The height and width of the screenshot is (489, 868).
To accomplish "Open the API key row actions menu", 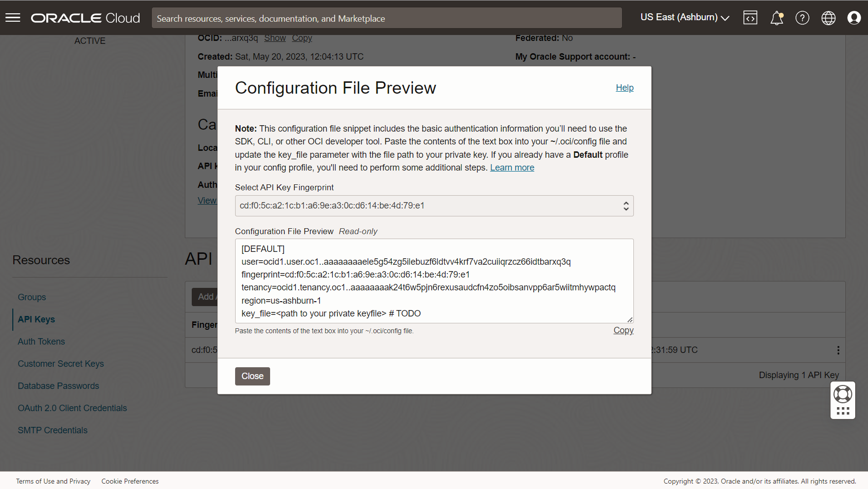I will (x=838, y=350).
